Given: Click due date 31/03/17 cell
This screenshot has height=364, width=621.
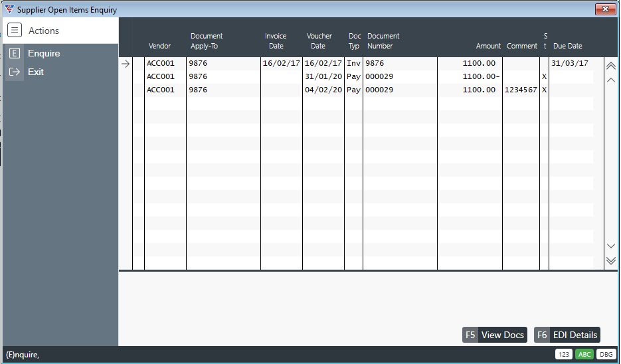Looking at the screenshot, I should coord(569,63).
